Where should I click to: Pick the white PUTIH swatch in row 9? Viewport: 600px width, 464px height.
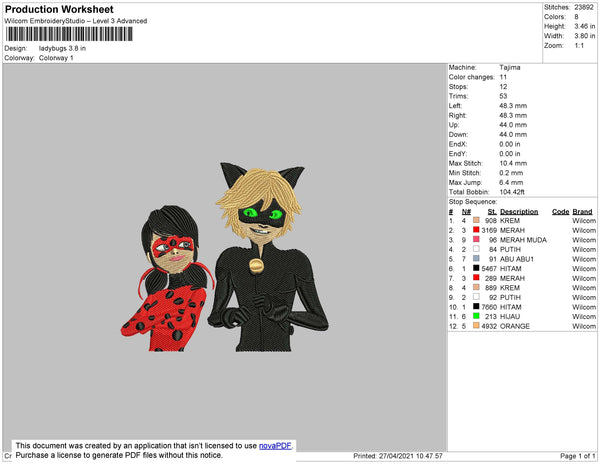(476, 297)
